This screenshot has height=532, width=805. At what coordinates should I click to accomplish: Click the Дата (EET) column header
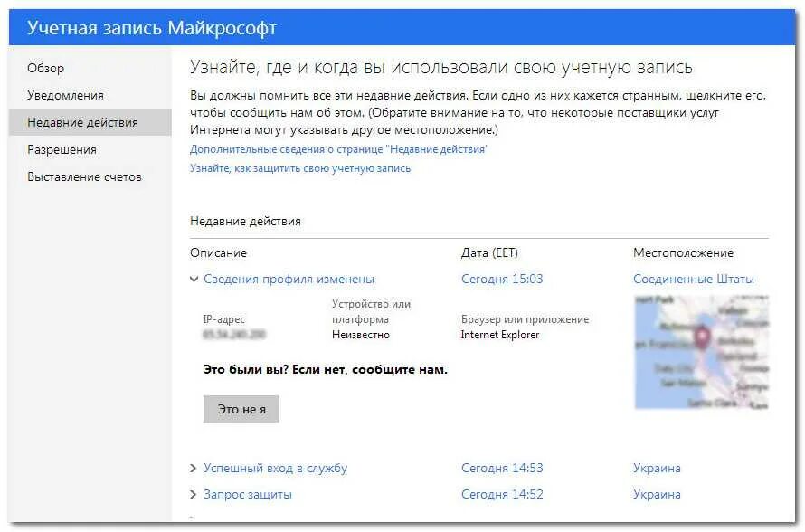point(489,252)
